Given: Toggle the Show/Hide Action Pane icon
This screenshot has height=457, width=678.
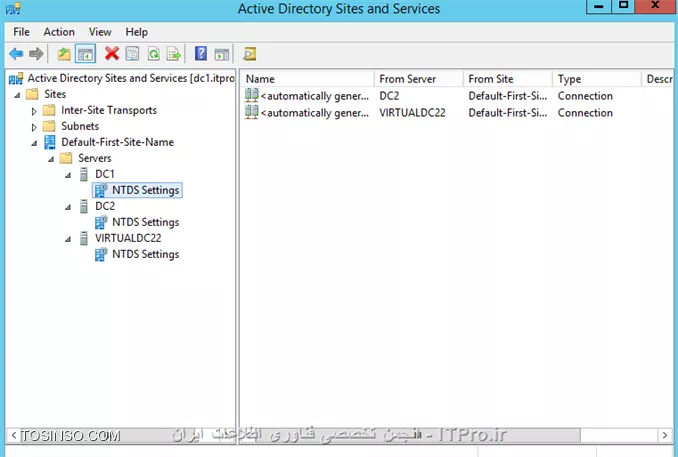Looking at the screenshot, I should pos(222,54).
